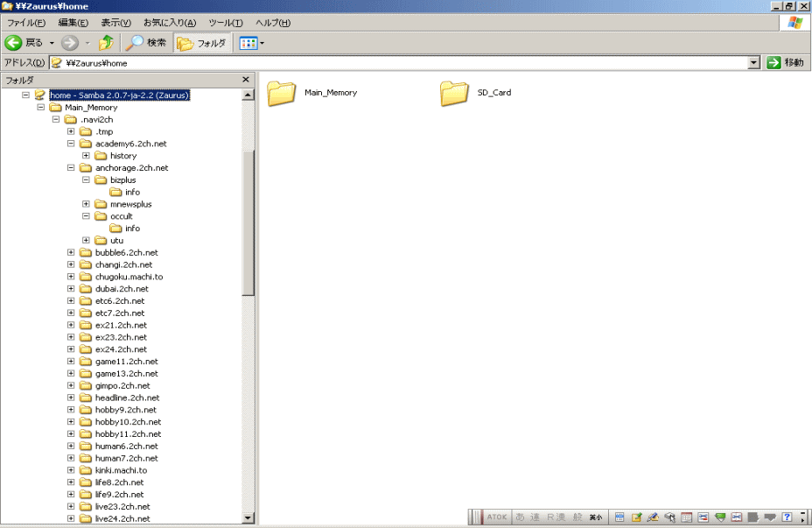Collapse the Main_Memory tree node

[x=41, y=107]
